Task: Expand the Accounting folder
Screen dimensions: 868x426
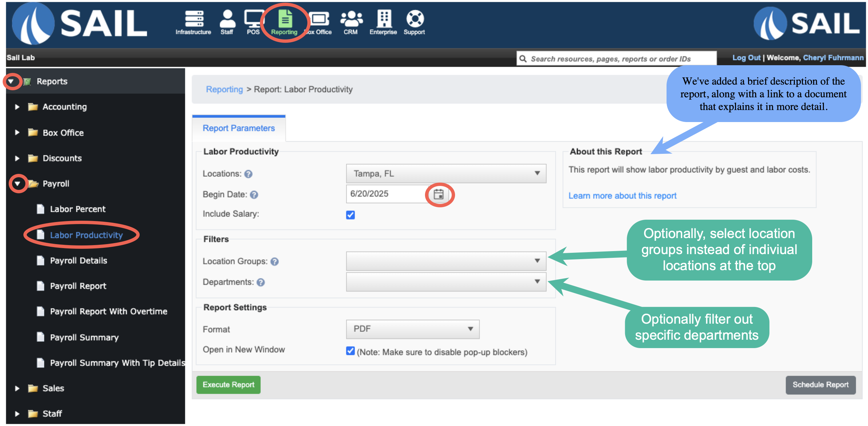Action: 17,107
